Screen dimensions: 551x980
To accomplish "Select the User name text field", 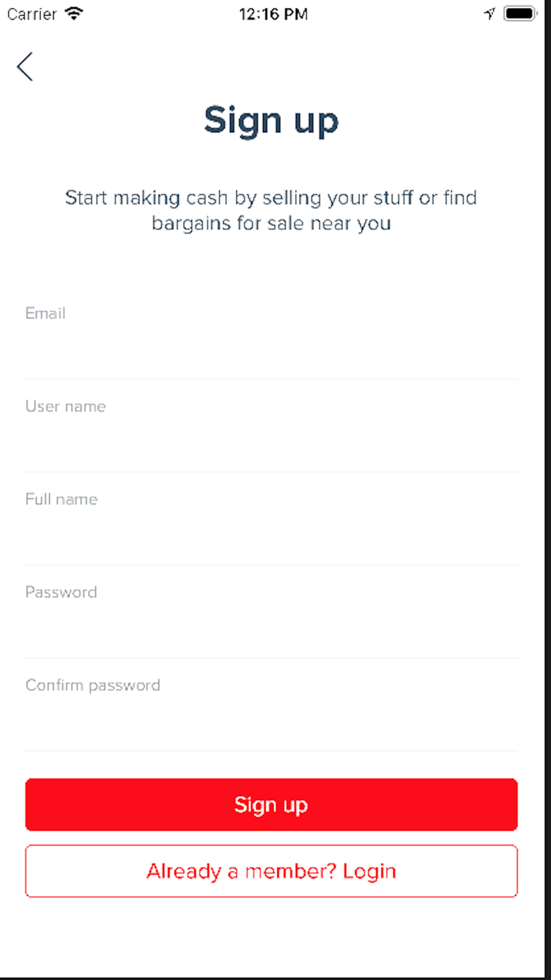I will pyautogui.click(x=271, y=426).
